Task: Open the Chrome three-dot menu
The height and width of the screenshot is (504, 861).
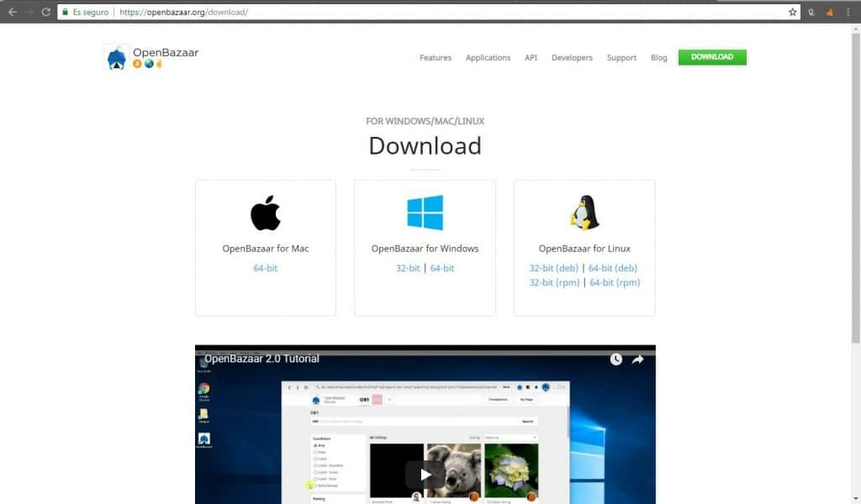Action: coord(848,12)
